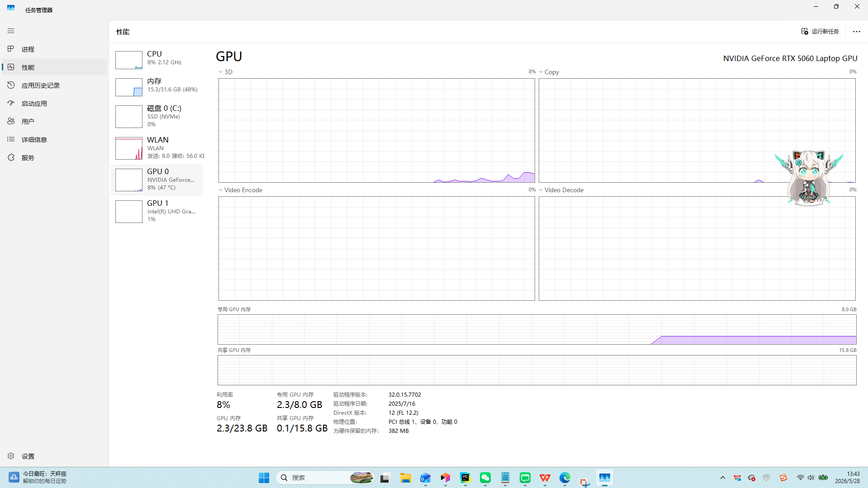Open the Notepad taskbar icon

(x=505, y=478)
